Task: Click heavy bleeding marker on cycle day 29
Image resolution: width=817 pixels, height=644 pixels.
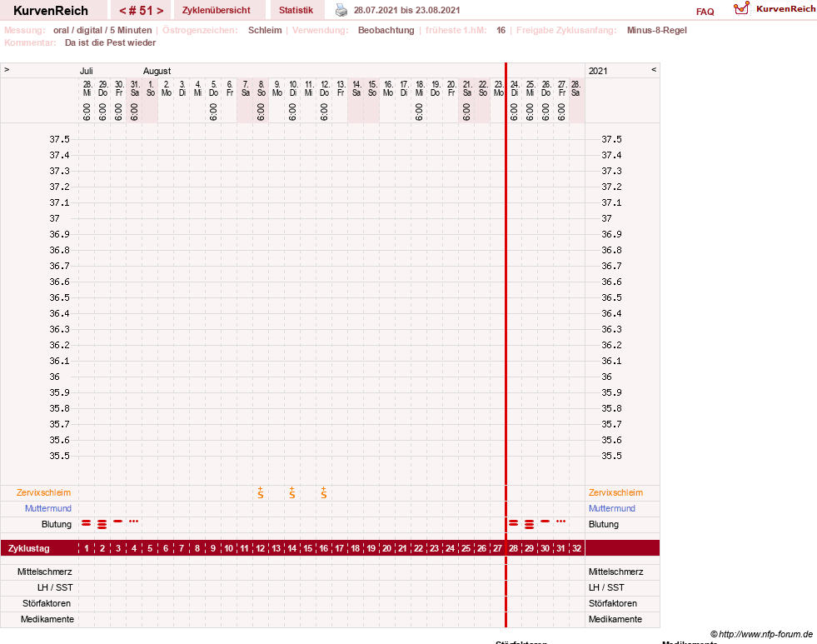Action: [530, 524]
